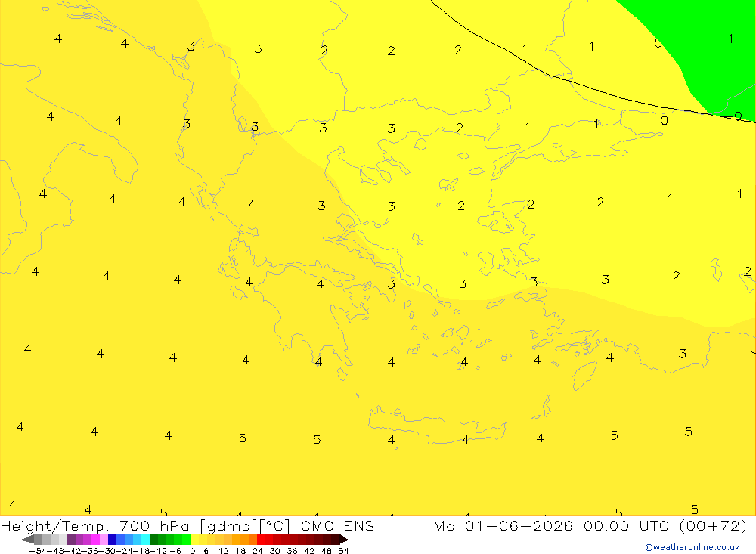Viewport: 756px width, 554px height.
Task: Select the '700 hPa' level label
Action: click(x=154, y=525)
